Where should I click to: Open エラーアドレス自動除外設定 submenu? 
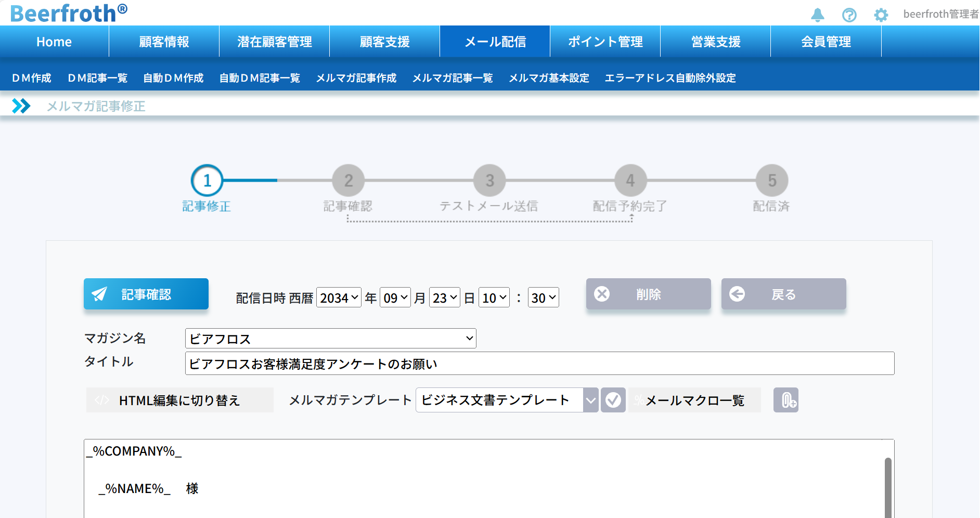[x=670, y=78]
